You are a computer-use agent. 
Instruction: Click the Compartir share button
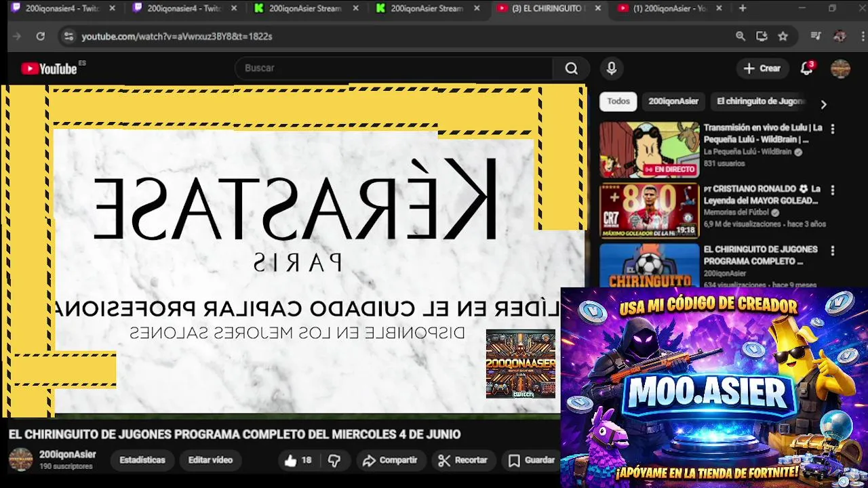point(390,460)
